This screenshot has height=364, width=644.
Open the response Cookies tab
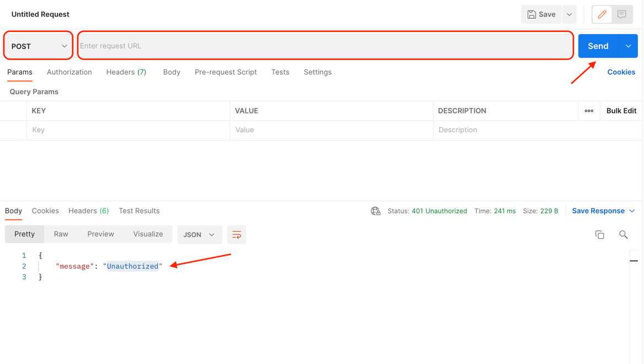45,211
